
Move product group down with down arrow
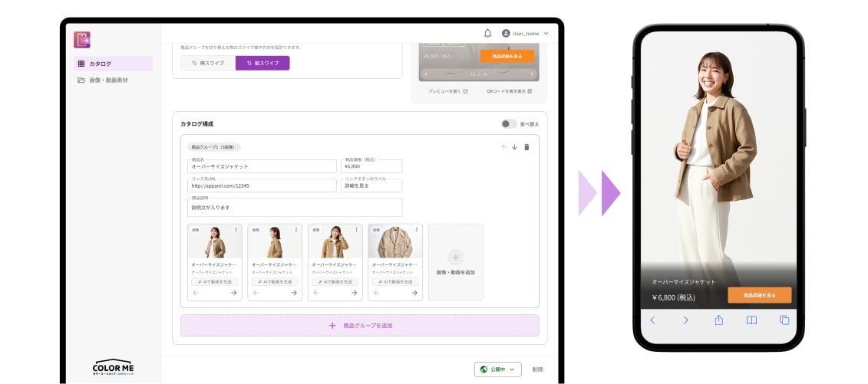(x=514, y=147)
